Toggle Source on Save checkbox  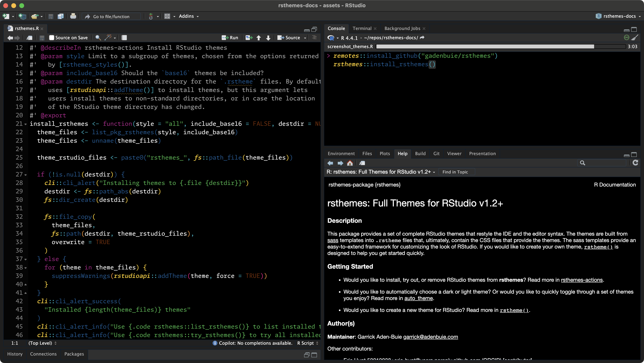click(52, 37)
